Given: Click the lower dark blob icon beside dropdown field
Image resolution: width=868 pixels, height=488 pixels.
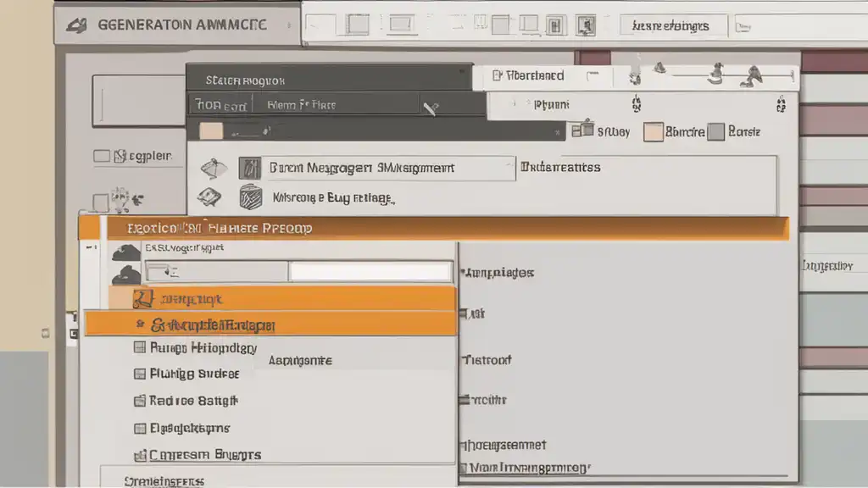Looking at the screenshot, I should 126,275.
